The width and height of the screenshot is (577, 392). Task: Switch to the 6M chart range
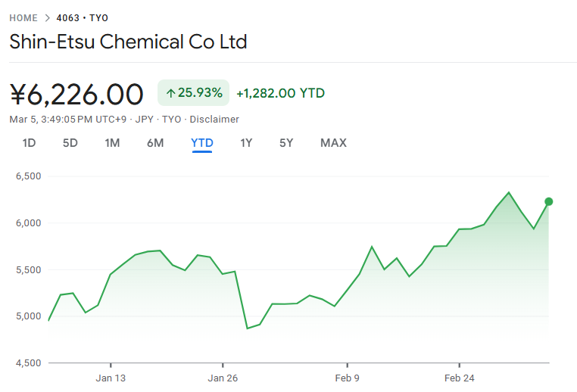pos(155,143)
